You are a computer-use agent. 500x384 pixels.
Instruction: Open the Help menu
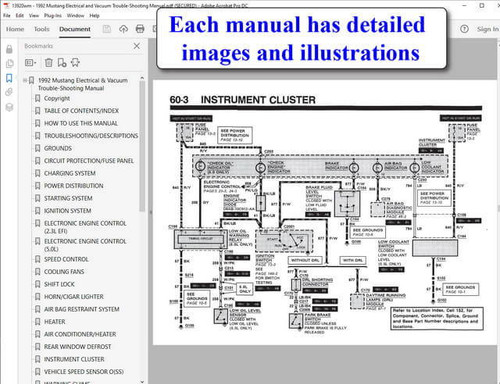pyautogui.click(x=94, y=15)
